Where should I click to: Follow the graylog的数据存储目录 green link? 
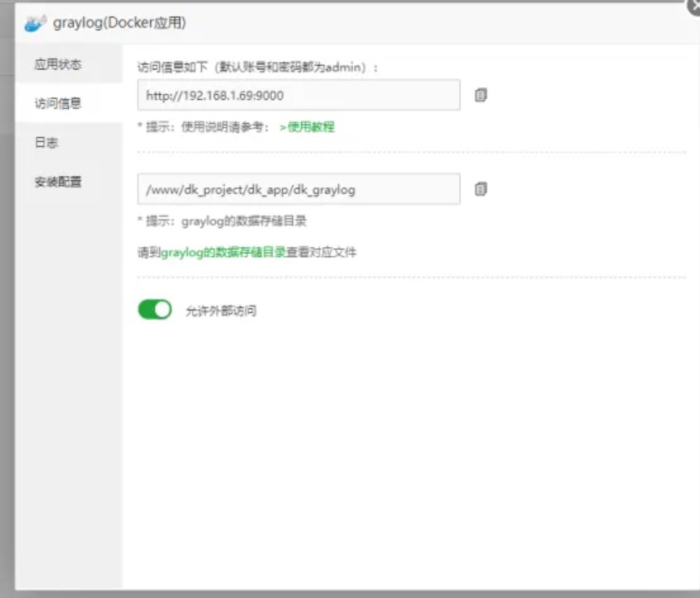[223, 253]
